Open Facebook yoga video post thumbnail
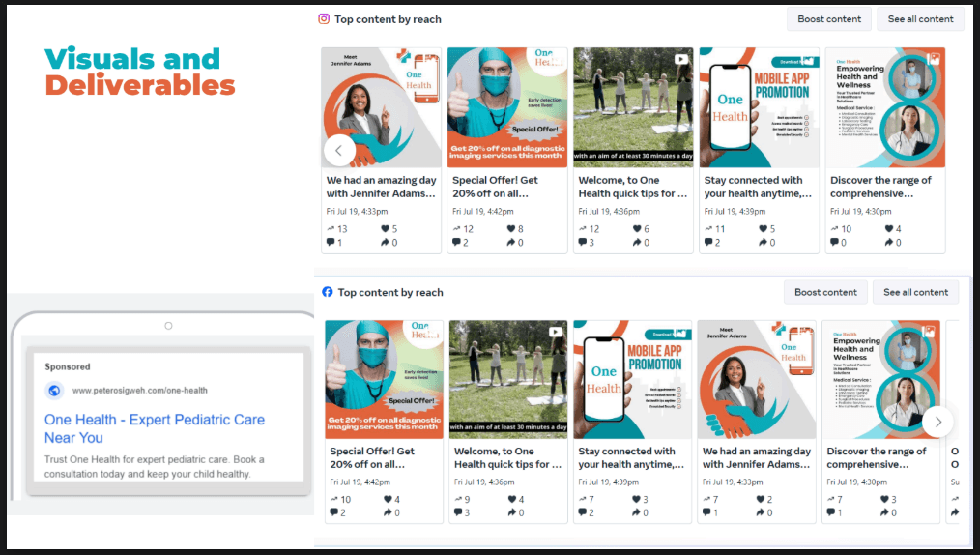This screenshot has height=555, width=980. 507,380
